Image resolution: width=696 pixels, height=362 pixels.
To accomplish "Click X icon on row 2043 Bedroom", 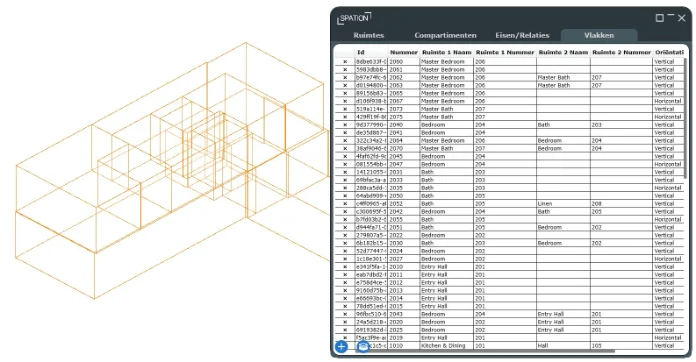I will pyautogui.click(x=345, y=315).
